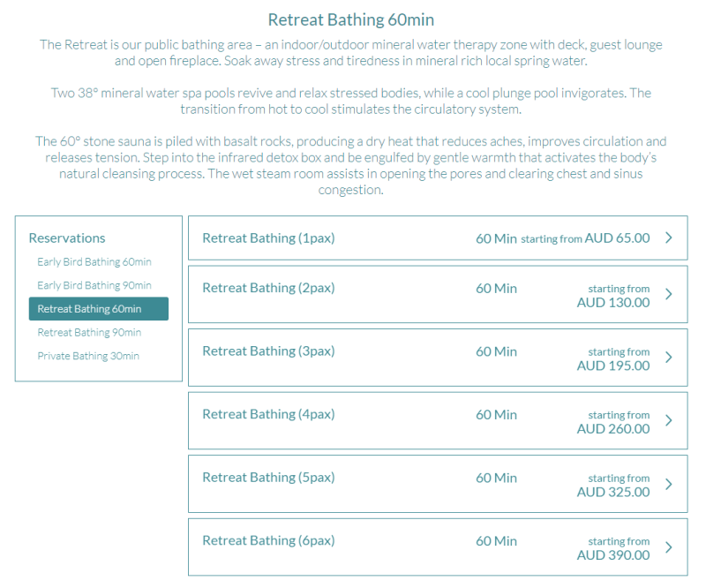The image size is (706, 588).
Task: Select the highlighted Retreat Bathing 60min item
Action: pos(99,309)
